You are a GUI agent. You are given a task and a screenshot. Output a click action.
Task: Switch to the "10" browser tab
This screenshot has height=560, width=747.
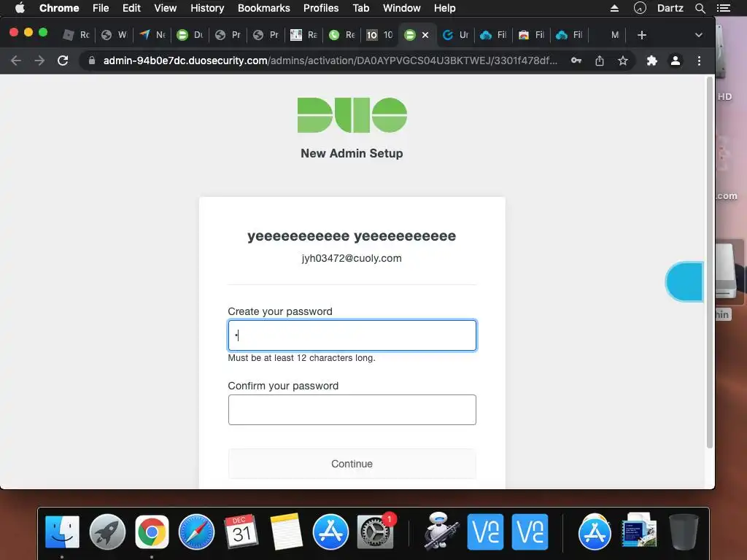pos(379,35)
